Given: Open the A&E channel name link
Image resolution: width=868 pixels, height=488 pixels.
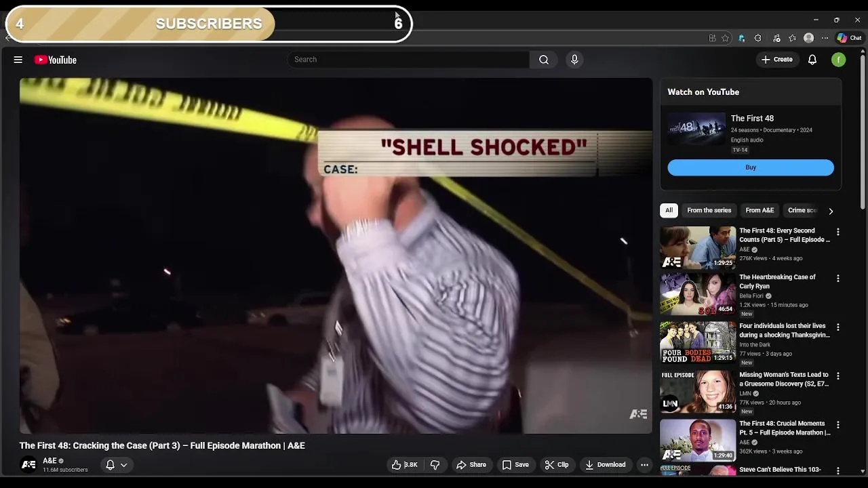Looking at the screenshot, I should pos(50,461).
